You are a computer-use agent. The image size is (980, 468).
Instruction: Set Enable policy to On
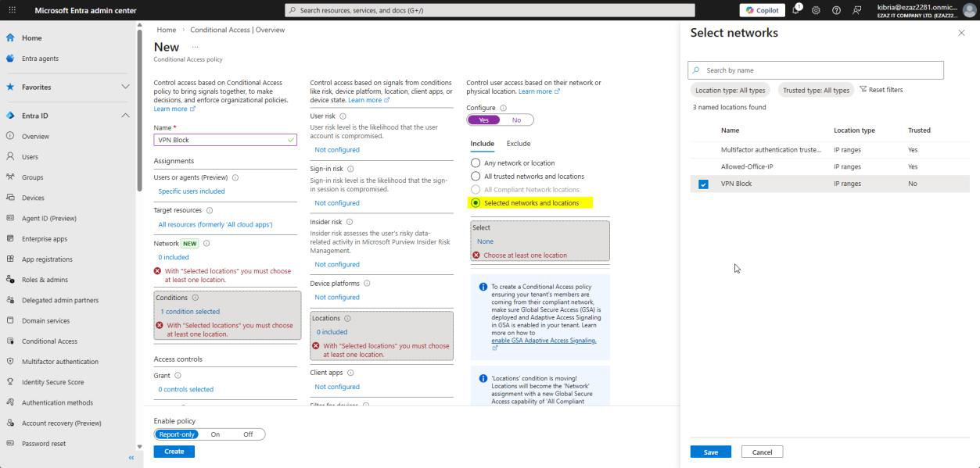click(x=215, y=434)
